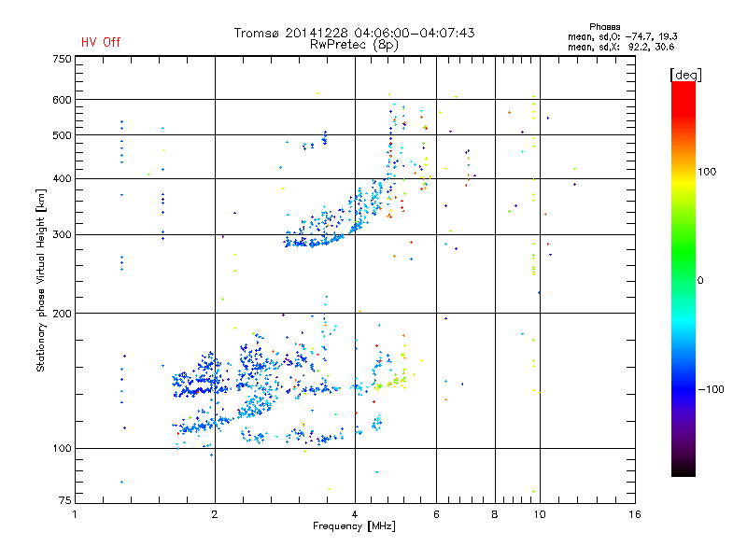Click the '75' height axis tick label

65,500
